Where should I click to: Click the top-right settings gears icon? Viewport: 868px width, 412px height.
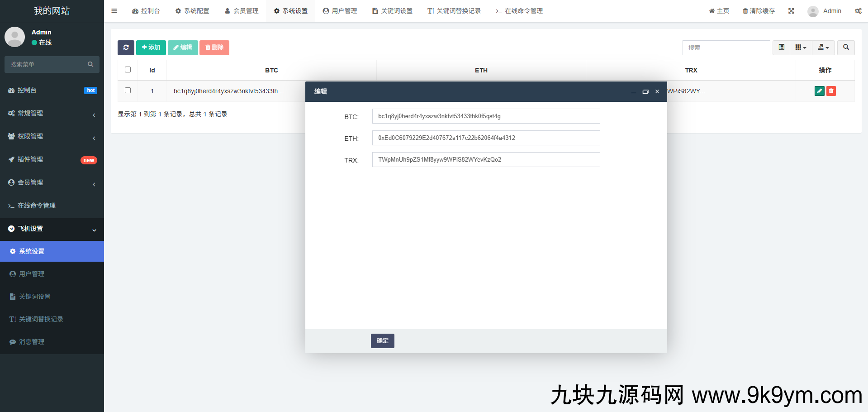pos(858,11)
